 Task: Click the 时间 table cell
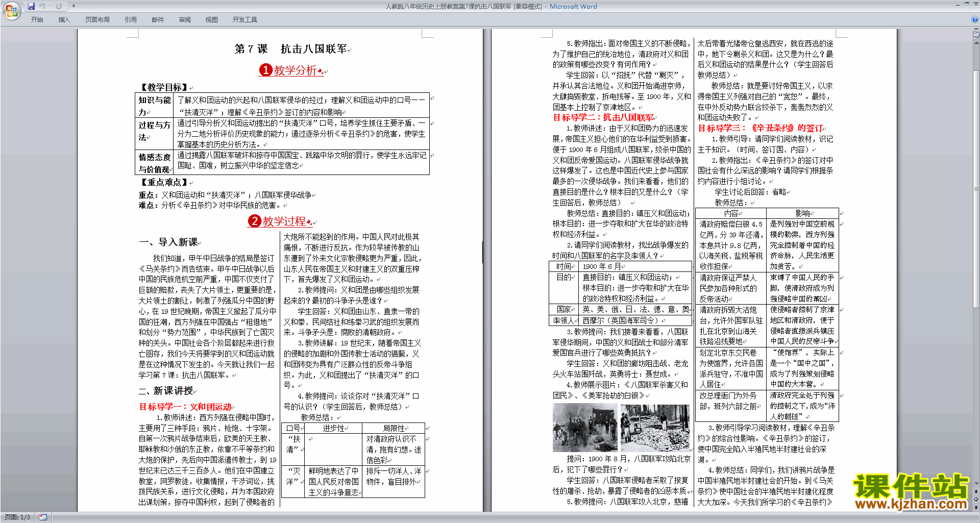click(563, 266)
